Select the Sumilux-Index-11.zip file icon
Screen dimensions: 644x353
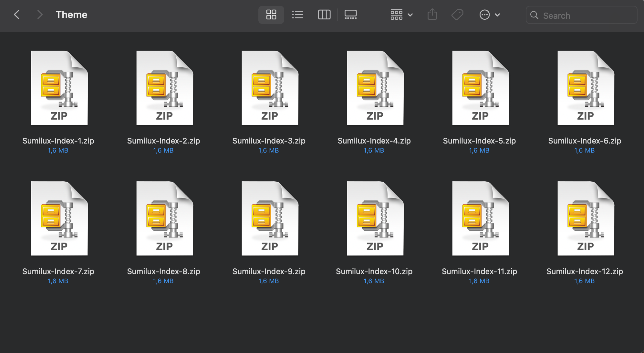tap(481, 219)
